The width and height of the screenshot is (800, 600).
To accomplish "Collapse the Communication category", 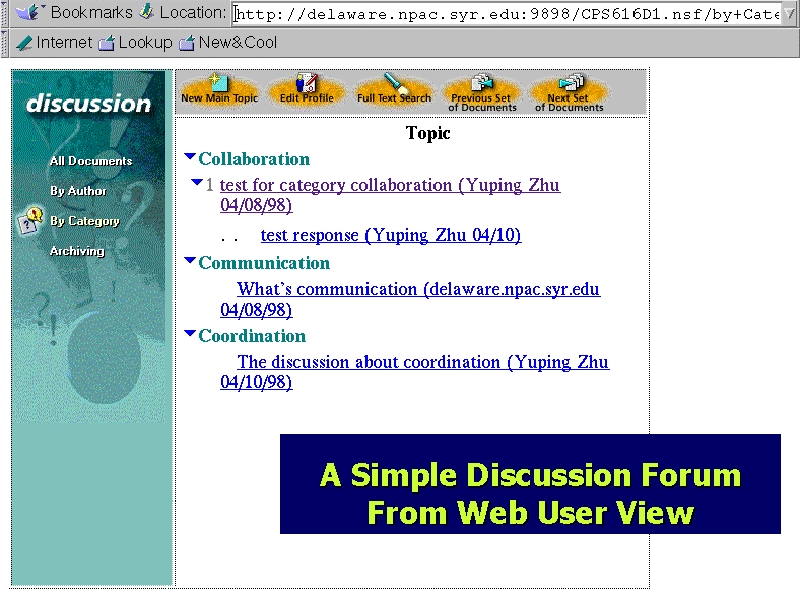I will pos(190,260).
